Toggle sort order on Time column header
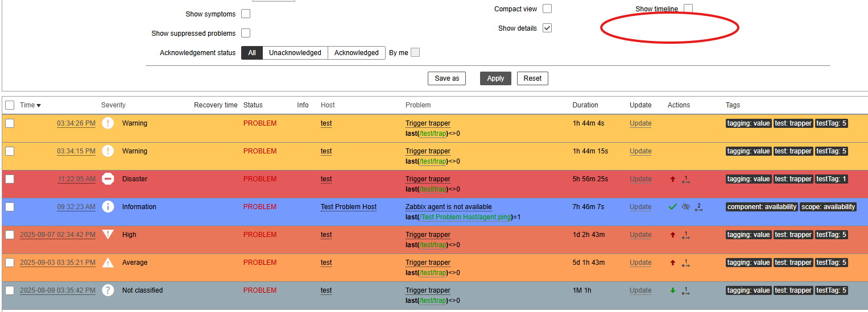 (30, 105)
